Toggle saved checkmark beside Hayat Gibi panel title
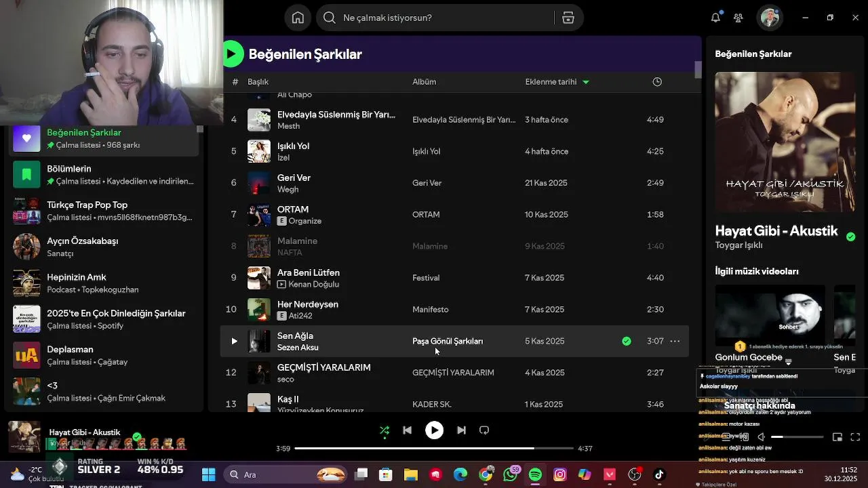 point(850,237)
